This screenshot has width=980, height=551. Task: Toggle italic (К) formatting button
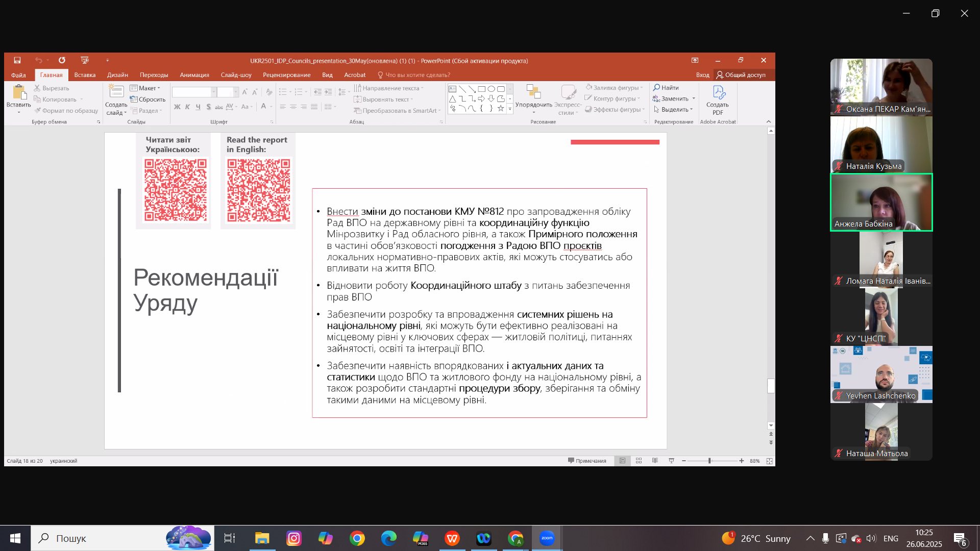coord(187,107)
